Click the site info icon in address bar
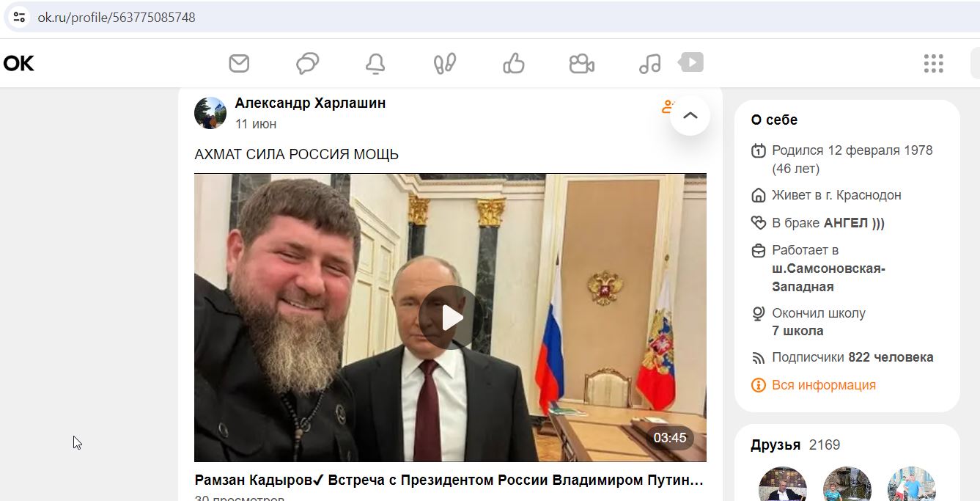Image resolution: width=980 pixels, height=501 pixels. pos(19,17)
